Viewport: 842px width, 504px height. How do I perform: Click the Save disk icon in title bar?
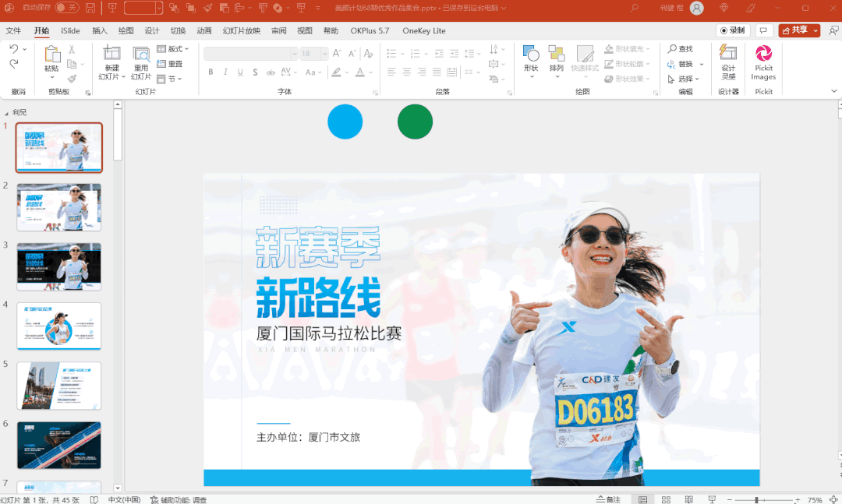[x=90, y=8]
